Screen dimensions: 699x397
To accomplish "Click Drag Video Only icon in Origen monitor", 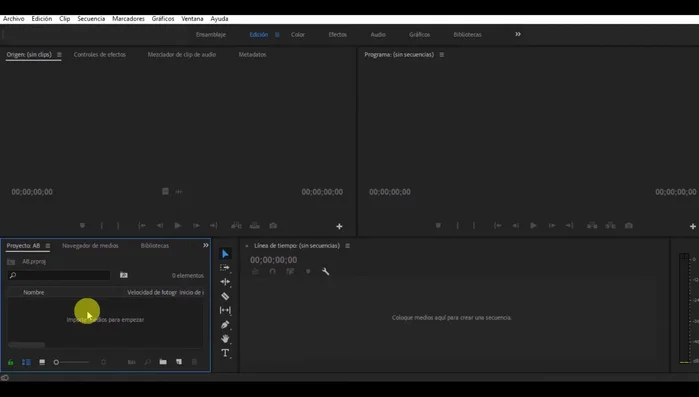I will (x=165, y=192).
